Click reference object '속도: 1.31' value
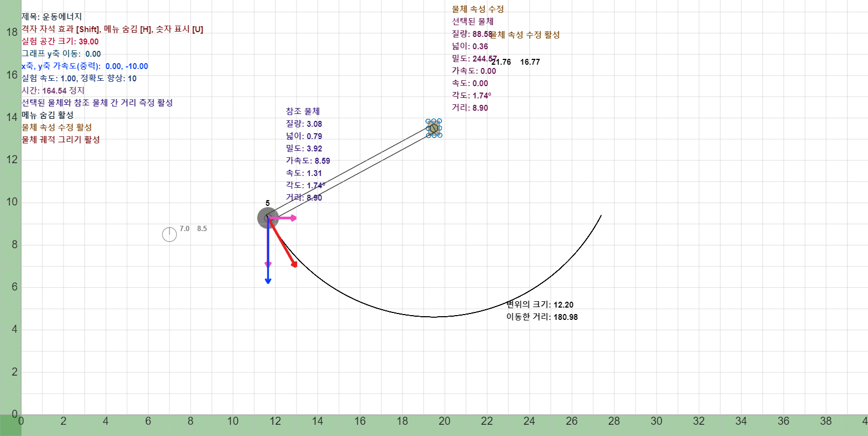This screenshot has width=868, height=436. tap(304, 173)
